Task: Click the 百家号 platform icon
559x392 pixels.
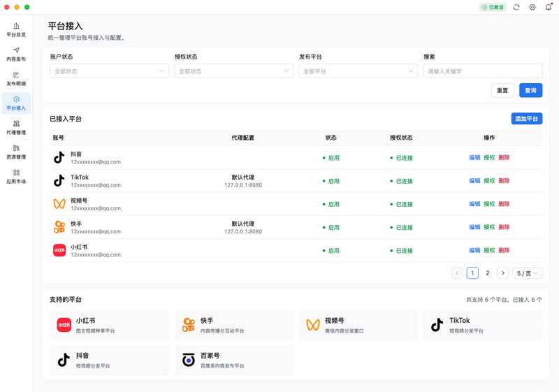Action: (189, 360)
